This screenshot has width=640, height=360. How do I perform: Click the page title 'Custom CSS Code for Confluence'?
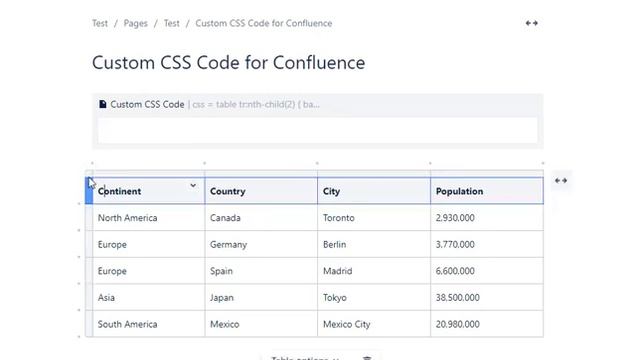(x=229, y=63)
